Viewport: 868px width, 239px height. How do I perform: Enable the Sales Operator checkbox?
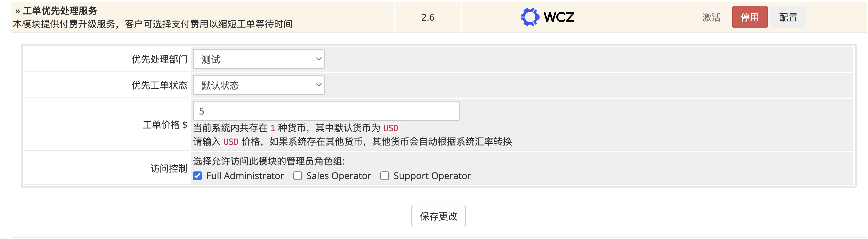tap(298, 176)
